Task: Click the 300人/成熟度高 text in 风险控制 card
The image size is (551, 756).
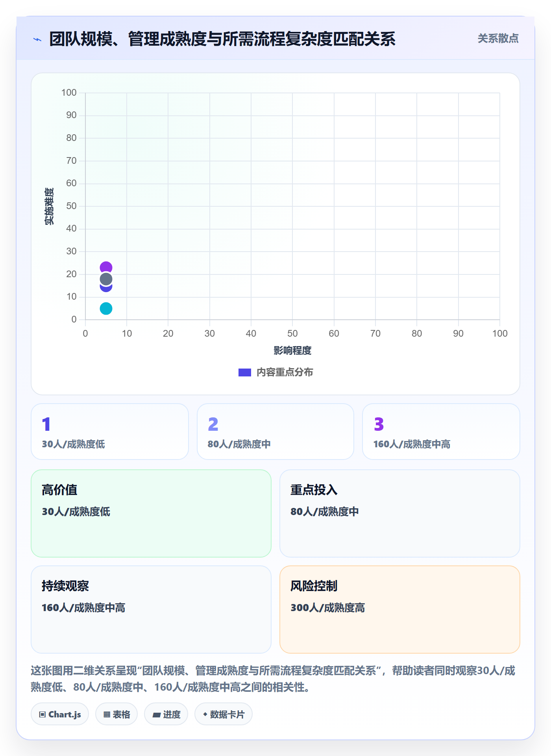Action: [x=328, y=608]
